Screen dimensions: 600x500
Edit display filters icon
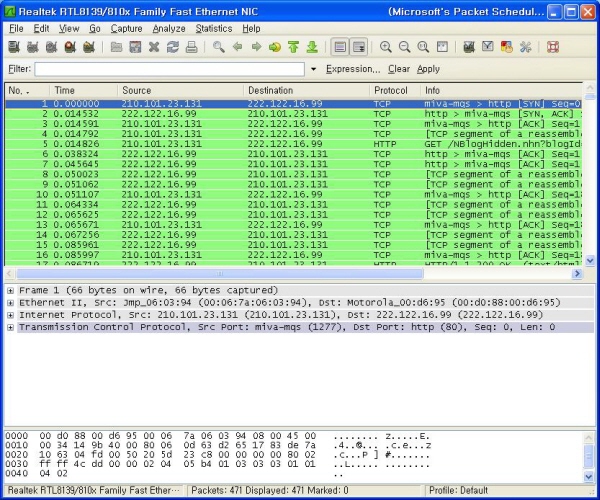(x=488, y=47)
